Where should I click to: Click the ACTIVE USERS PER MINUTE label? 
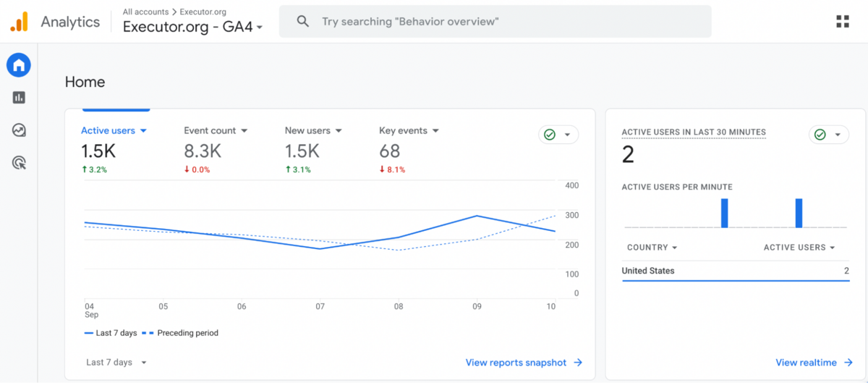(677, 187)
